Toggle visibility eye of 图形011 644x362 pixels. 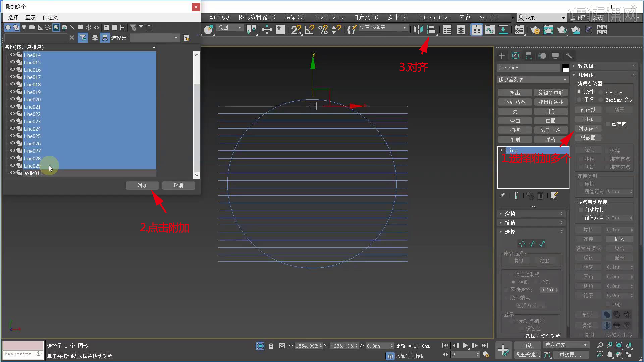pyautogui.click(x=12, y=173)
